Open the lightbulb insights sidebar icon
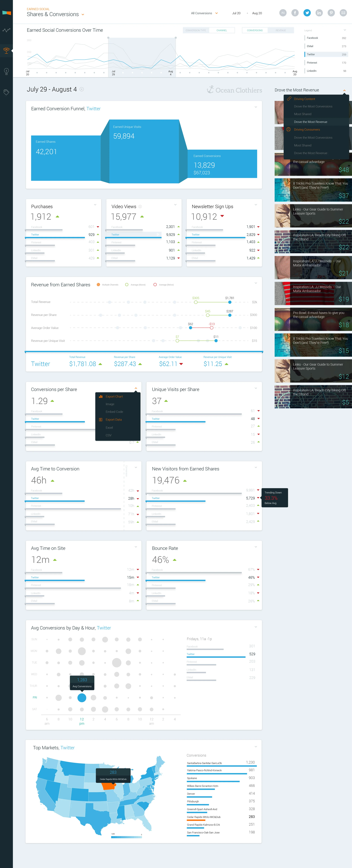The image size is (352, 868). click(6, 71)
